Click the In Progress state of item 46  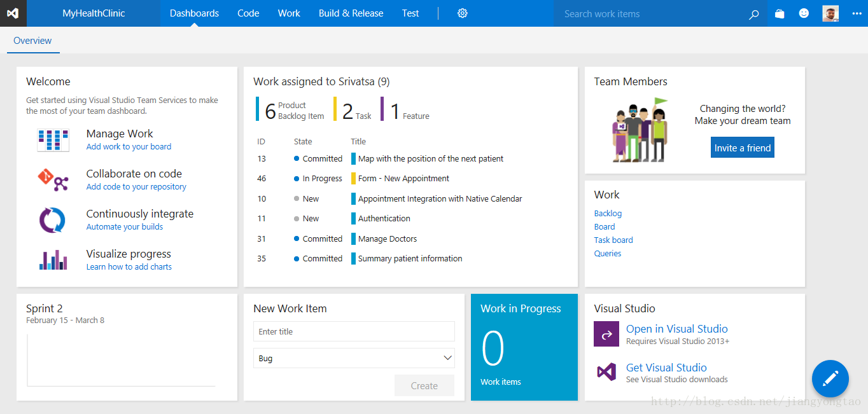[322, 179]
